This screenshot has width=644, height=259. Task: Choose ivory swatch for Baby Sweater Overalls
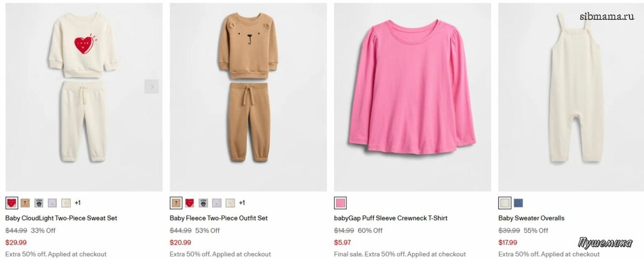click(504, 203)
